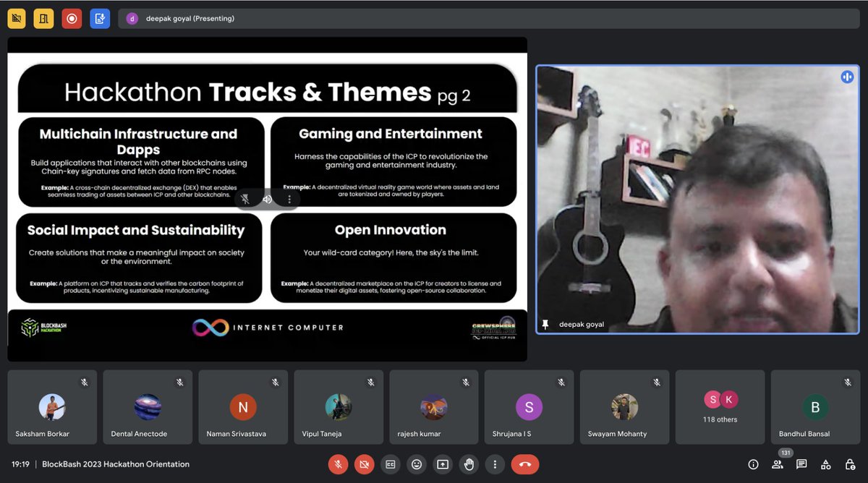Raise your hand in the meeting
Viewport: 868px width, 483px height.
tap(469, 464)
